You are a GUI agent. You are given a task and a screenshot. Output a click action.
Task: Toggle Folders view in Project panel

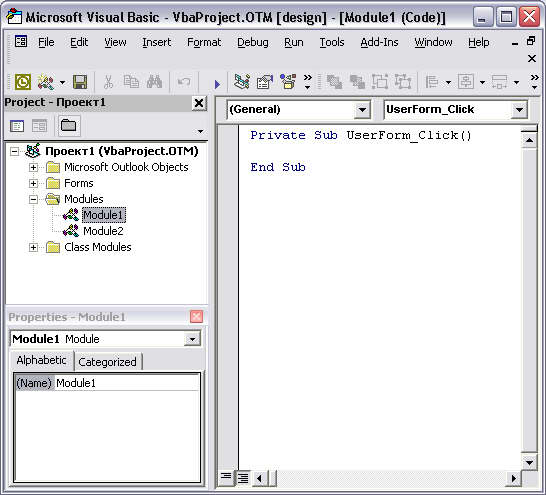pyautogui.click(x=69, y=125)
